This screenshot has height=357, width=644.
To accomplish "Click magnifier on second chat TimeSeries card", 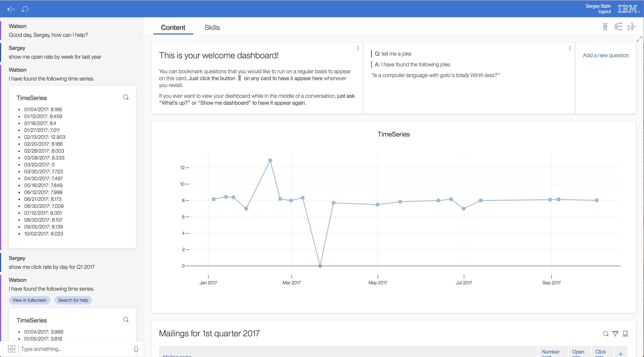I will 126,319.
